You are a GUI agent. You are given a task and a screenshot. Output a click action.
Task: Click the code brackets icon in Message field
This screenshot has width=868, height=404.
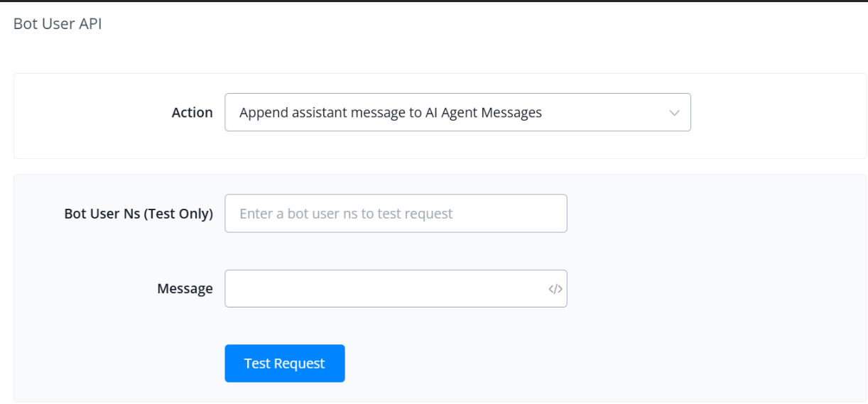pyautogui.click(x=555, y=289)
